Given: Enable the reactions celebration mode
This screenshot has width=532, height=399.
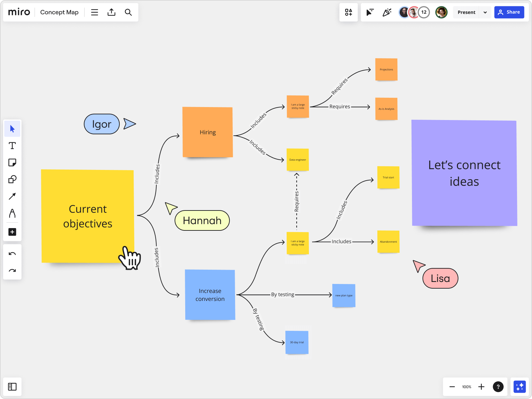Looking at the screenshot, I should [x=387, y=12].
